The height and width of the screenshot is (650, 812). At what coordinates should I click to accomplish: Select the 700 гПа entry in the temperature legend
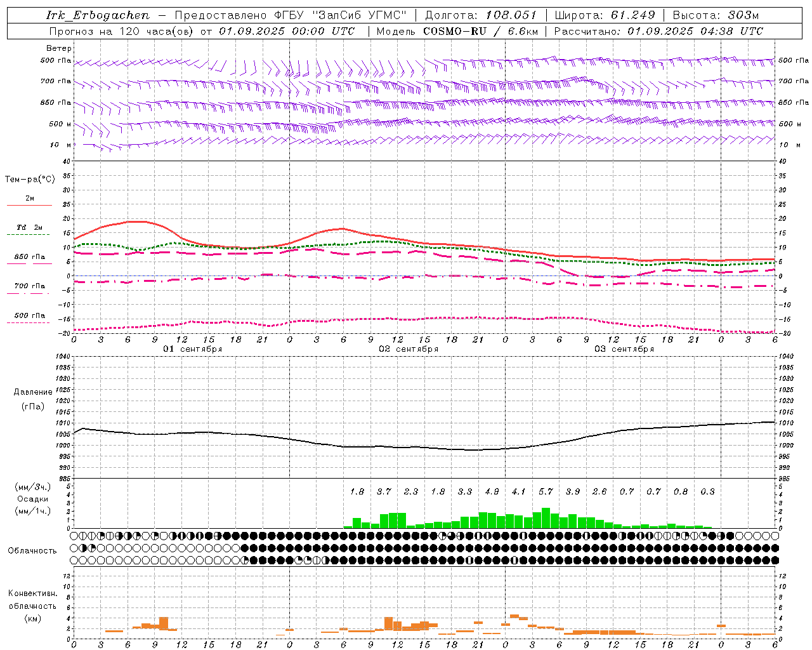point(30,286)
